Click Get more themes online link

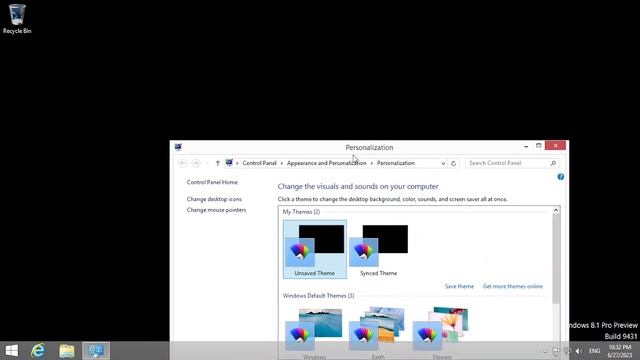click(x=513, y=286)
